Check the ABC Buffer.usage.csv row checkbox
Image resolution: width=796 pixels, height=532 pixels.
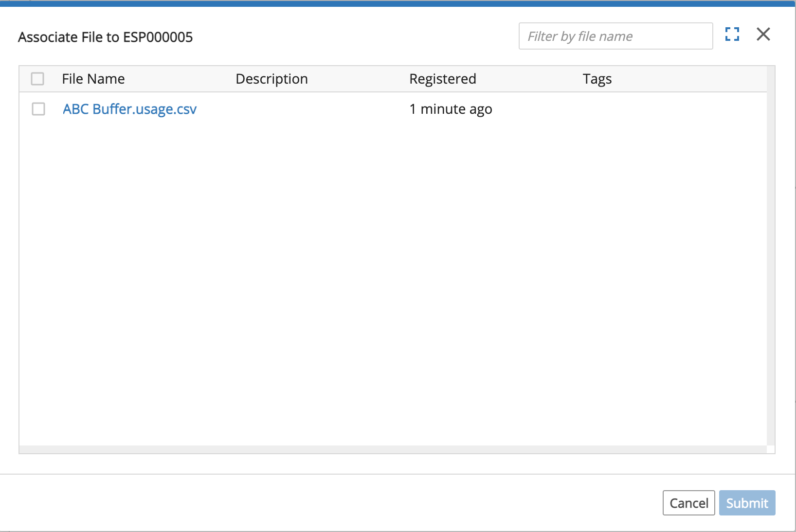(38, 109)
